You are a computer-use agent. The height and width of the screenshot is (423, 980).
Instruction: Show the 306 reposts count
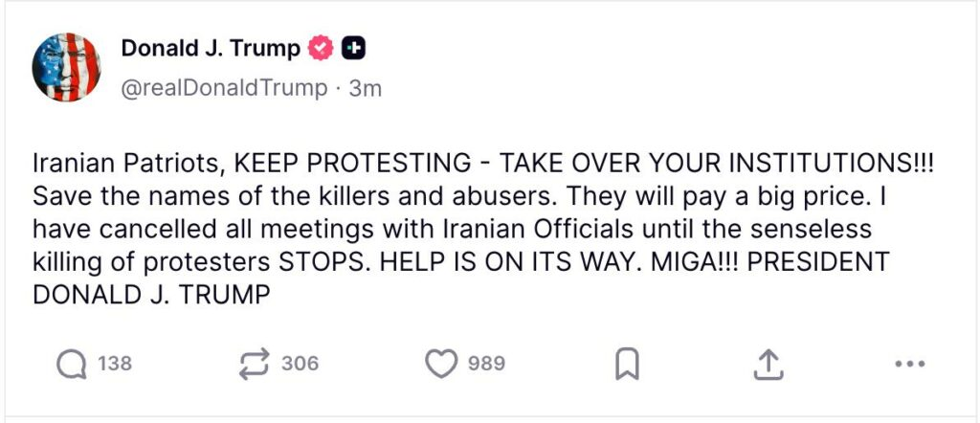[301, 364]
